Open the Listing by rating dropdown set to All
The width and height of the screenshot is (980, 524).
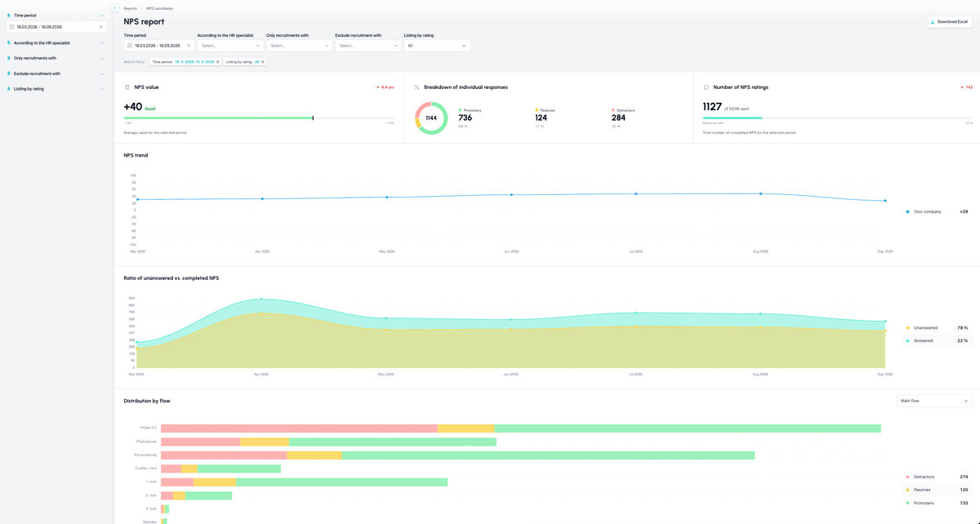pos(437,46)
